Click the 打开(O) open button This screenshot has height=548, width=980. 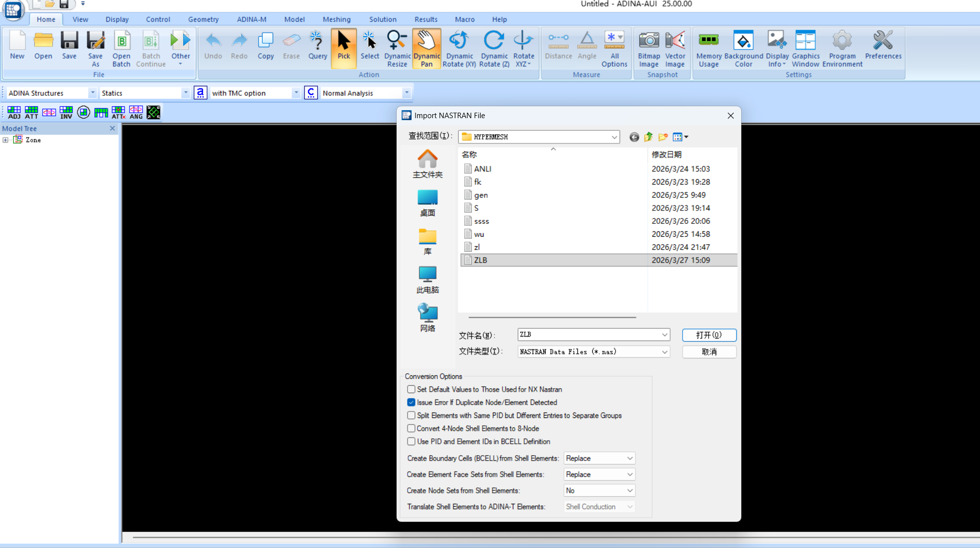[708, 335]
